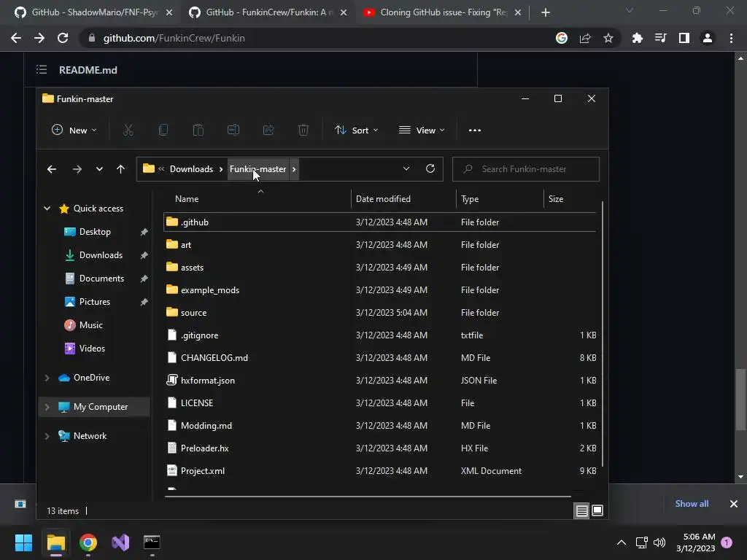Expand chevron after Funkin-master breadcrumb
The image size is (747, 560).
click(294, 169)
